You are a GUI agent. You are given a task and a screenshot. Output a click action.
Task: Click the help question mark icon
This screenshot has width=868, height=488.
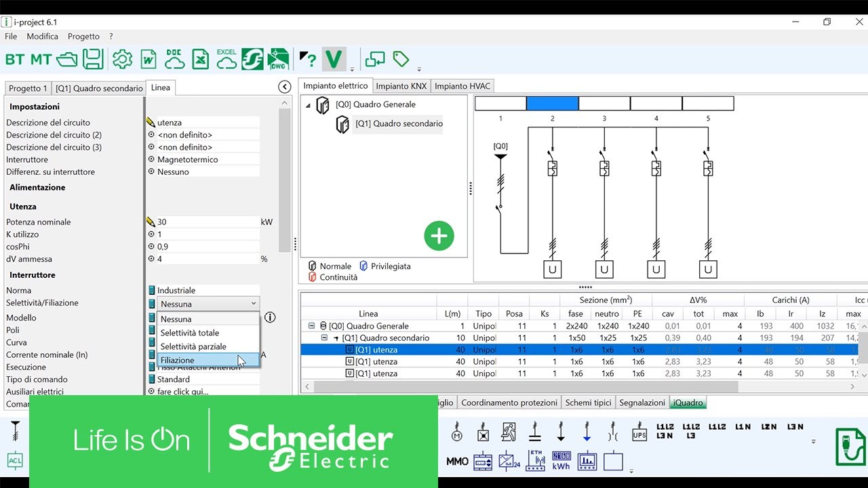click(307, 59)
